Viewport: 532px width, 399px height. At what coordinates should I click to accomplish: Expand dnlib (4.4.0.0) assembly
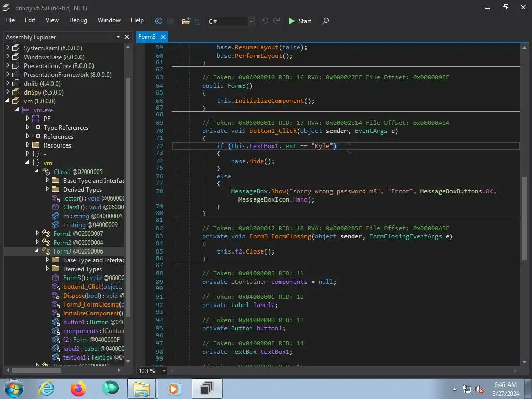(x=7, y=83)
